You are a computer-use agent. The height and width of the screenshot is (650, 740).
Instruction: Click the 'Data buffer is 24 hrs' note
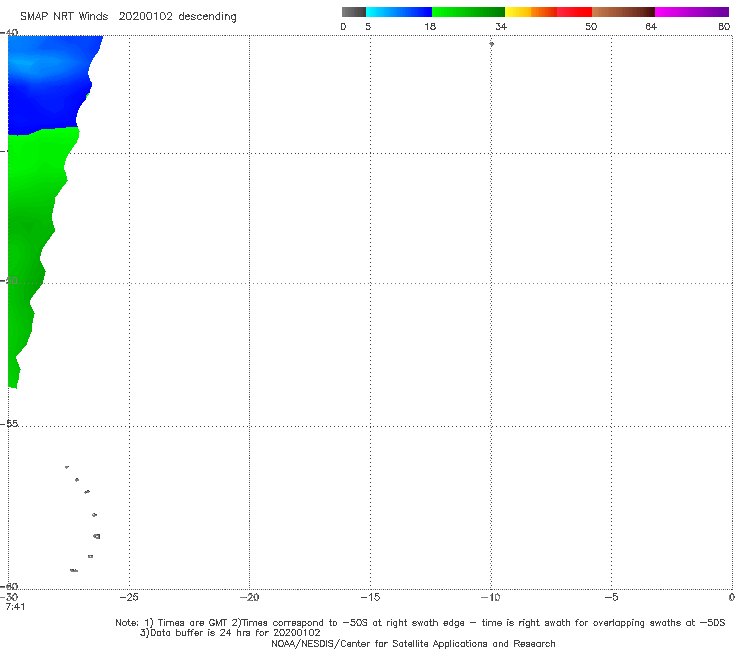(230, 633)
